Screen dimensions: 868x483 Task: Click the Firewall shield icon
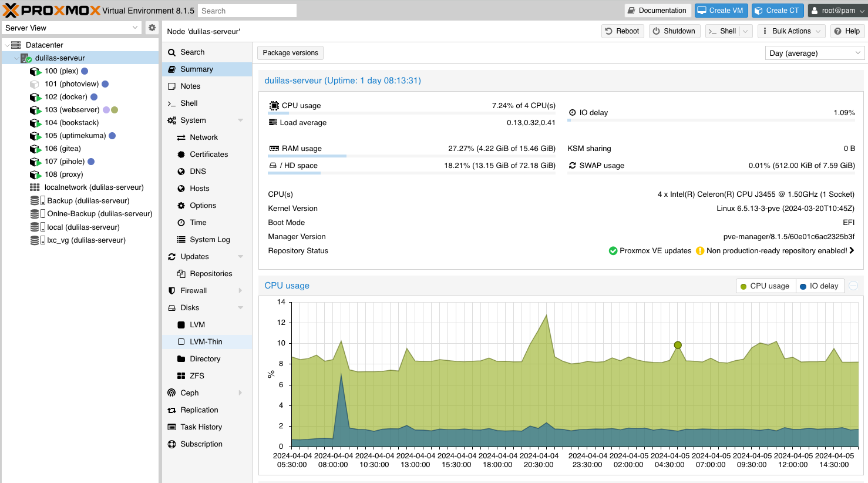172,291
